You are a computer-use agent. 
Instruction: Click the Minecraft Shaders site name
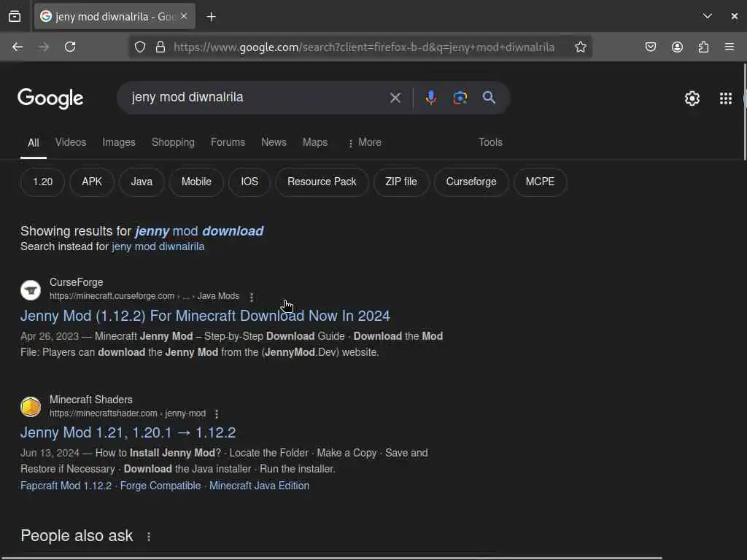[x=91, y=400]
